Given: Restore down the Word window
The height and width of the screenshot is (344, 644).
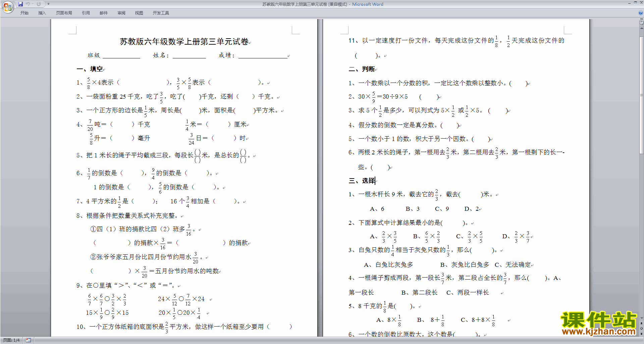Looking at the screenshot, I should (x=635, y=3).
